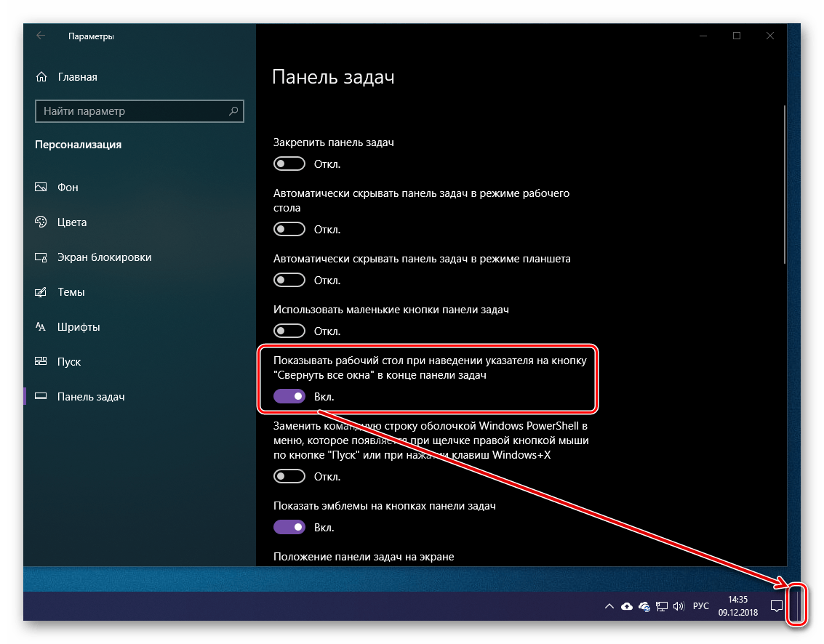The height and width of the screenshot is (644, 824).
Task: Focus the Найти параметр search field
Action: pyautogui.click(x=139, y=110)
